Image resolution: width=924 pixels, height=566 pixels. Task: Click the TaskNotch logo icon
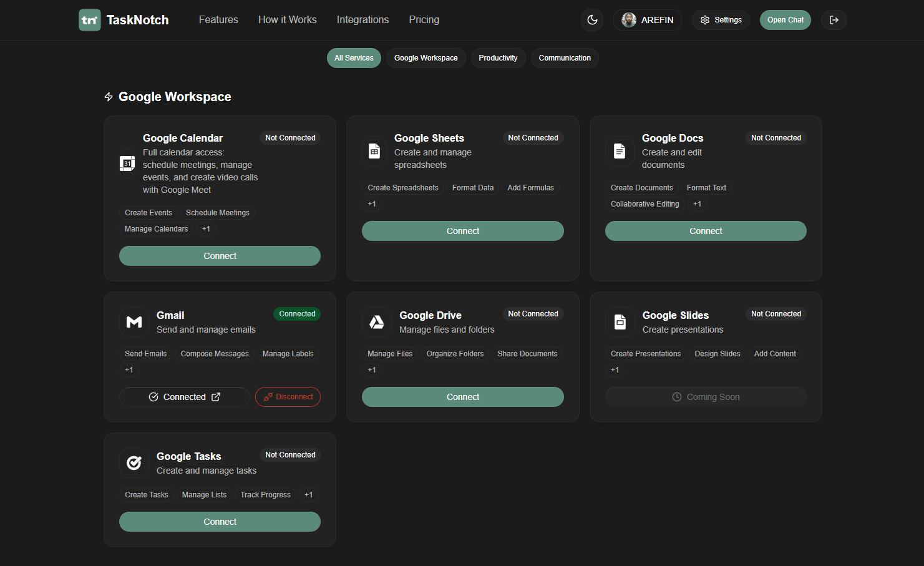(90, 20)
